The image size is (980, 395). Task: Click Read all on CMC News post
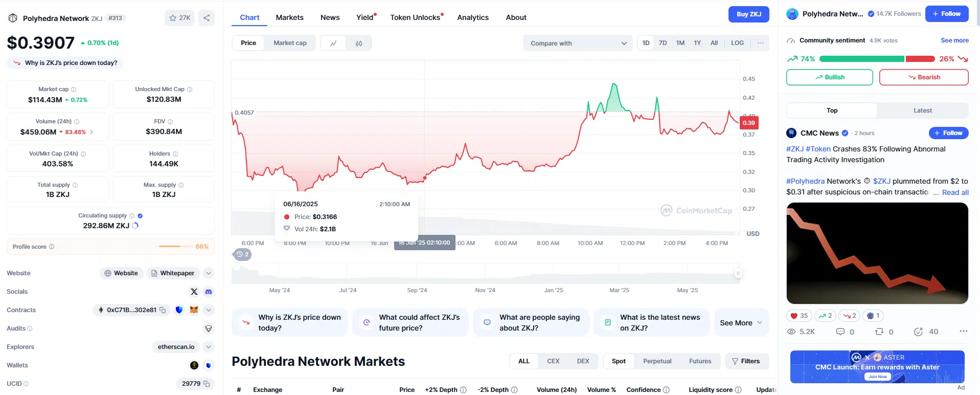[x=955, y=192]
